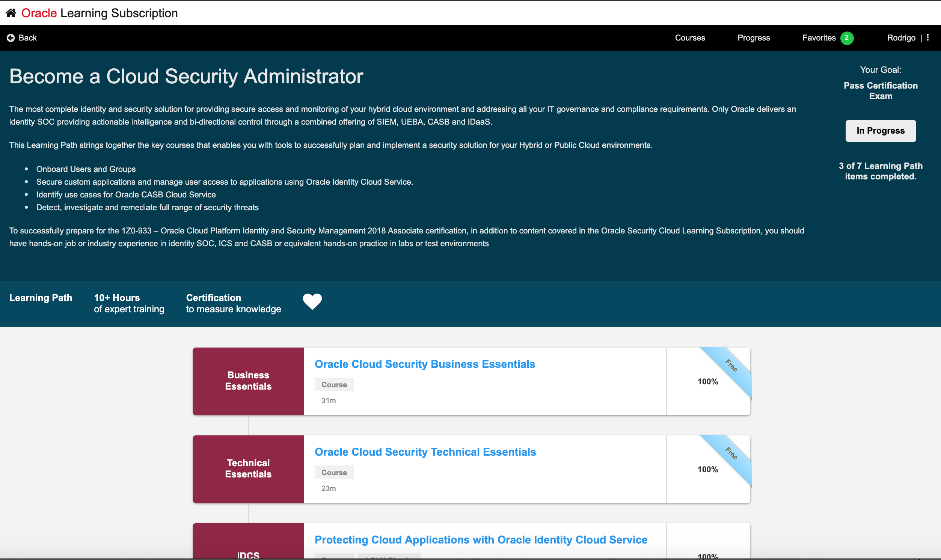This screenshot has height=560, width=941.
Task: Click the IDCS maroon tile
Action: point(248,541)
